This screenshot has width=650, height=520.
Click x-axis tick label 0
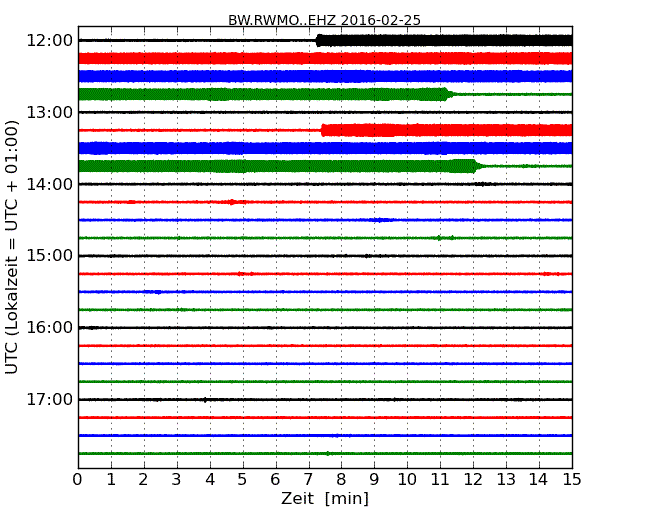[78, 480]
